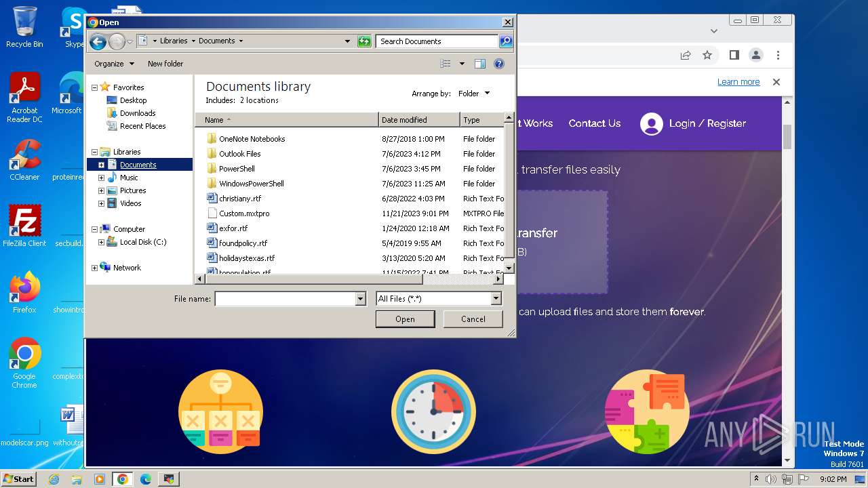Viewport: 868px width, 488px height.
Task: Open FileZilla Client desktop icon
Action: coord(24,226)
